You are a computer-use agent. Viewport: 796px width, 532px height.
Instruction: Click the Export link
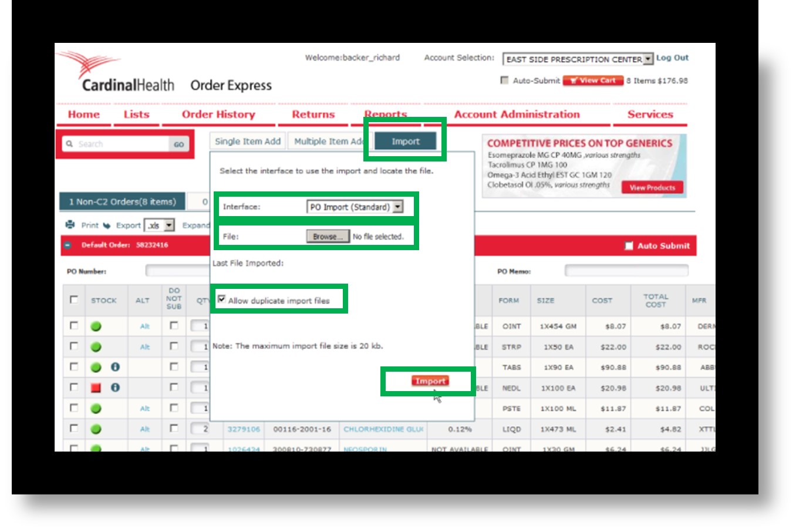[128, 225]
